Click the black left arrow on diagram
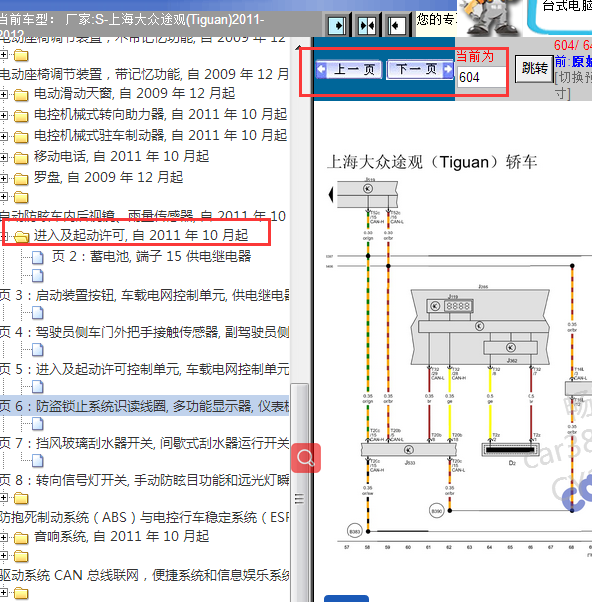 click(x=331, y=195)
